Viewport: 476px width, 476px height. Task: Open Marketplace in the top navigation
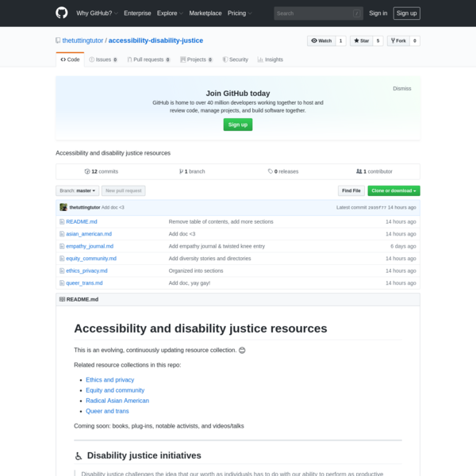coord(205,13)
